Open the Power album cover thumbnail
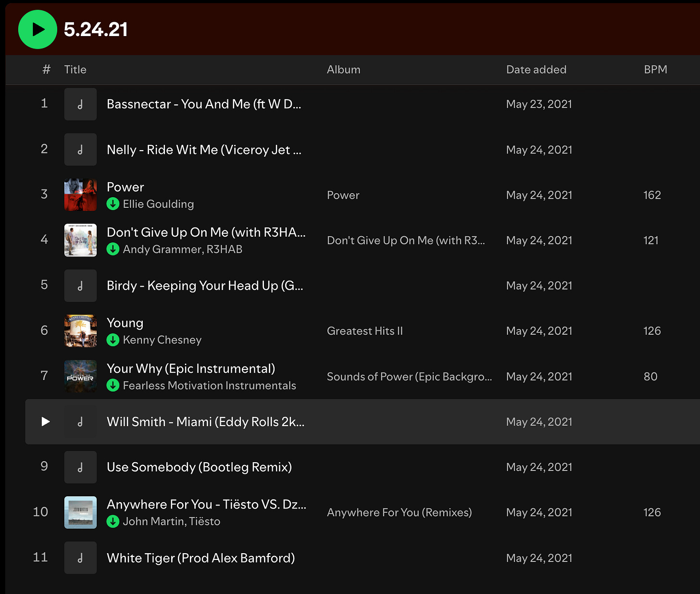 coord(80,195)
